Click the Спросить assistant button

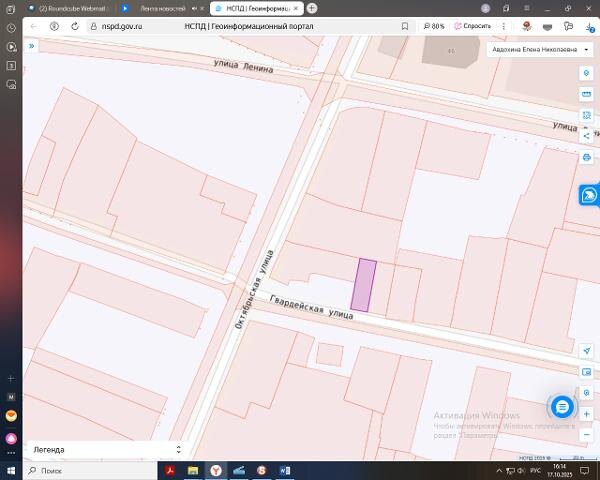[473, 26]
